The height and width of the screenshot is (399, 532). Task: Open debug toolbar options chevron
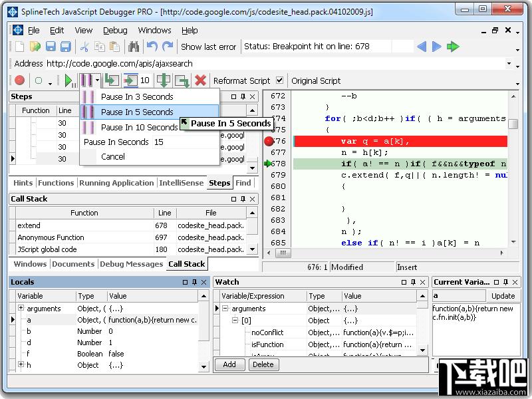(x=518, y=84)
